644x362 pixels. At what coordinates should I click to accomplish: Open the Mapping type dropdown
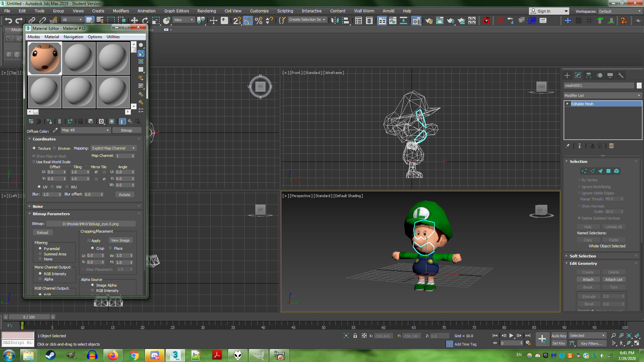(x=113, y=148)
